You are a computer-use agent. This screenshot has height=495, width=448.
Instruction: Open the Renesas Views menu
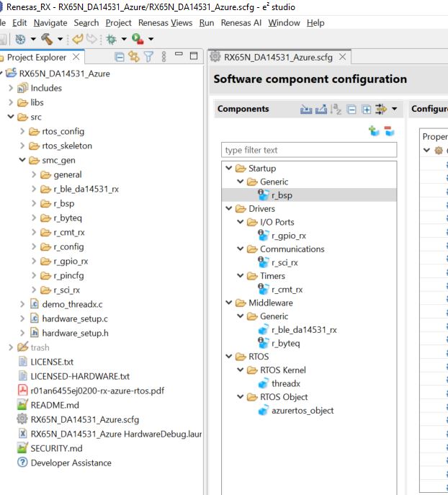click(166, 23)
